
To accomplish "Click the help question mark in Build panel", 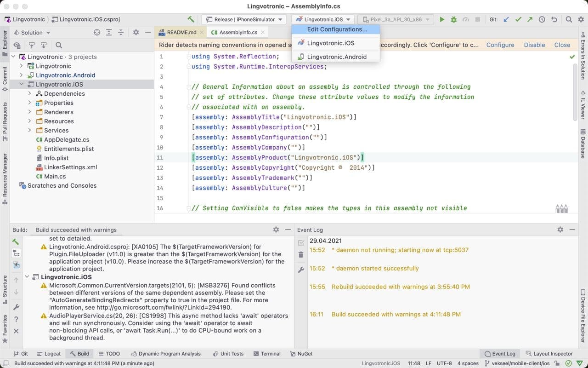I will [16, 319].
